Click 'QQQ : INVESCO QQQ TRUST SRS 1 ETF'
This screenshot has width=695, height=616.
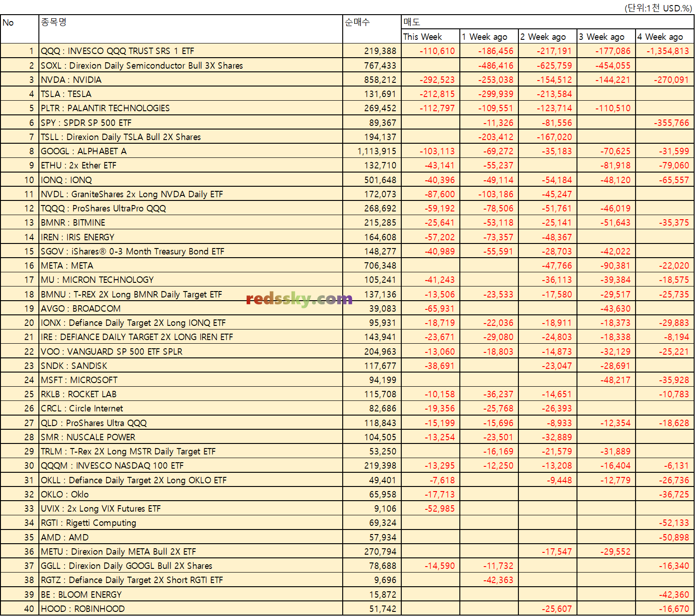191,51
